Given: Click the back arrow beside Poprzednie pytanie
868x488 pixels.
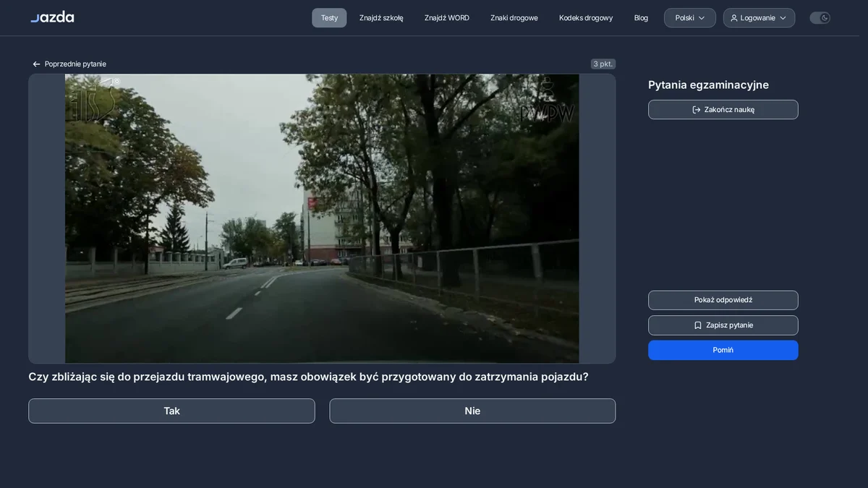Looking at the screenshot, I should [x=36, y=64].
